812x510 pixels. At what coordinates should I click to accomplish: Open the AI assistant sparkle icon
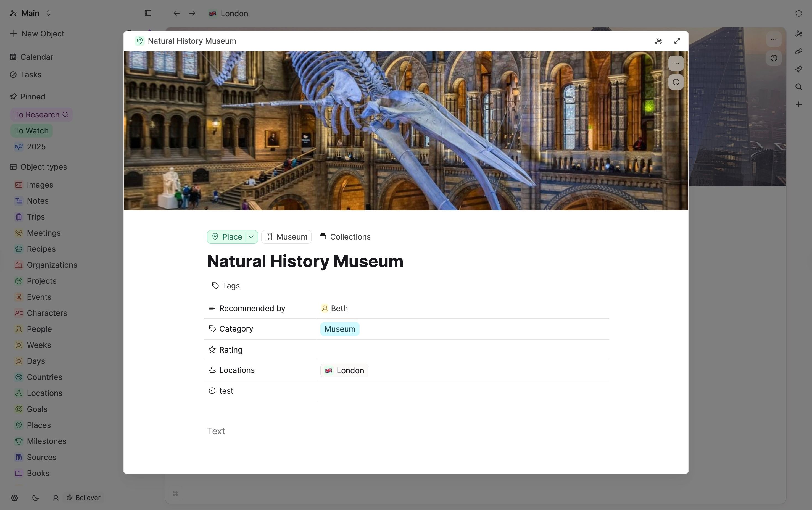[799, 69]
